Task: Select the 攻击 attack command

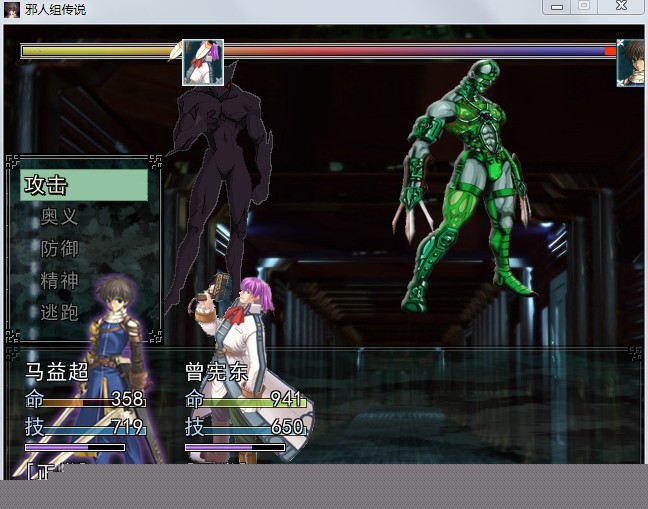Action: pyautogui.click(x=84, y=185)
